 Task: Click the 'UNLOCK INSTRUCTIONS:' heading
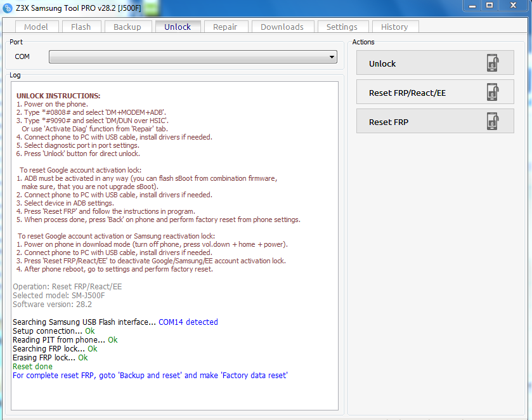click(x=58, y=96)
